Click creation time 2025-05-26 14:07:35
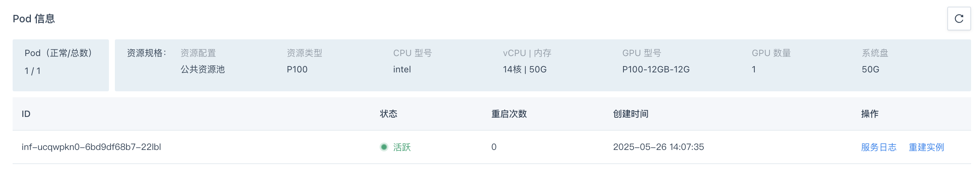980x170 pixels. point(658,147)
